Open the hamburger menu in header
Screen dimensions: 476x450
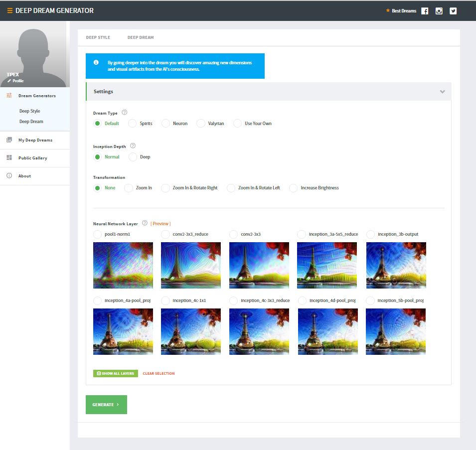10,10
